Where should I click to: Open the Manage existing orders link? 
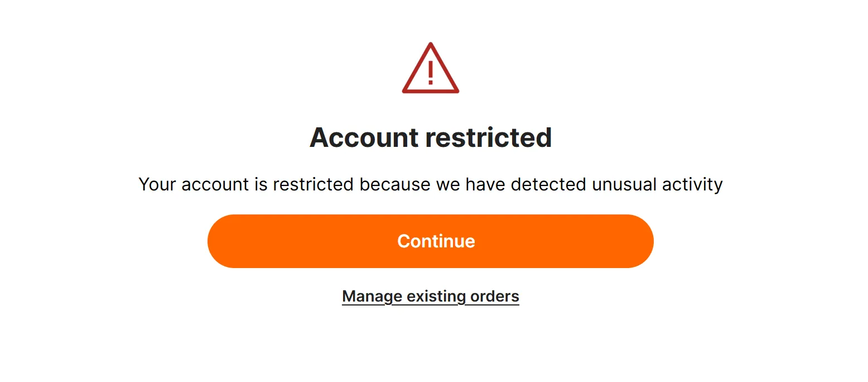tap(431, 296)
